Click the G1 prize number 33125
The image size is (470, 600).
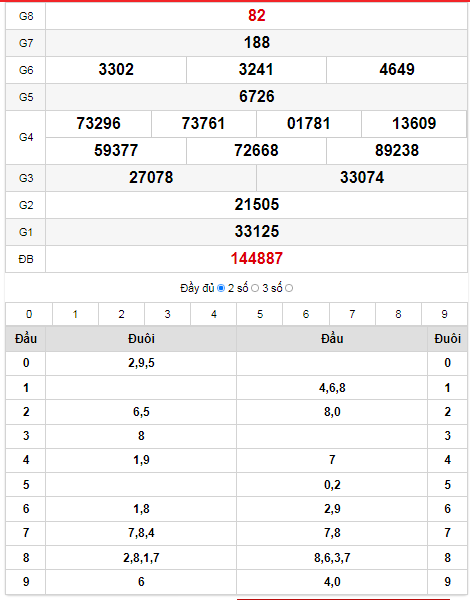[257, 232]
